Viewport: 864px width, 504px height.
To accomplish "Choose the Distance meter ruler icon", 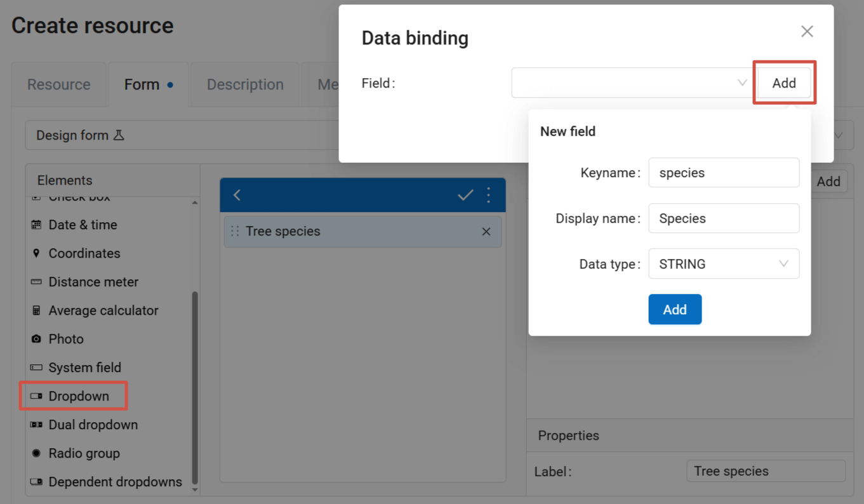I will pyautogui.click(x=36, y=282).
